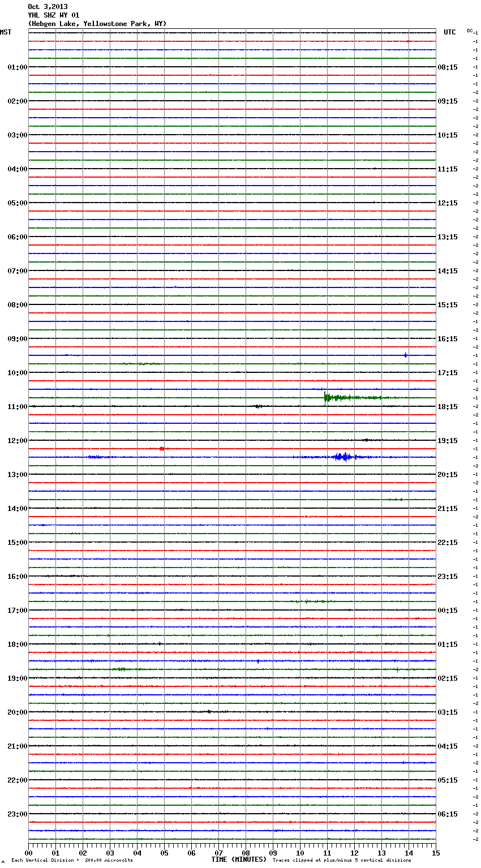The image size is (481, 868).
Task: Click the 'Traces clipped at plus/minus 5' note
Action: (x=342, y=861)
